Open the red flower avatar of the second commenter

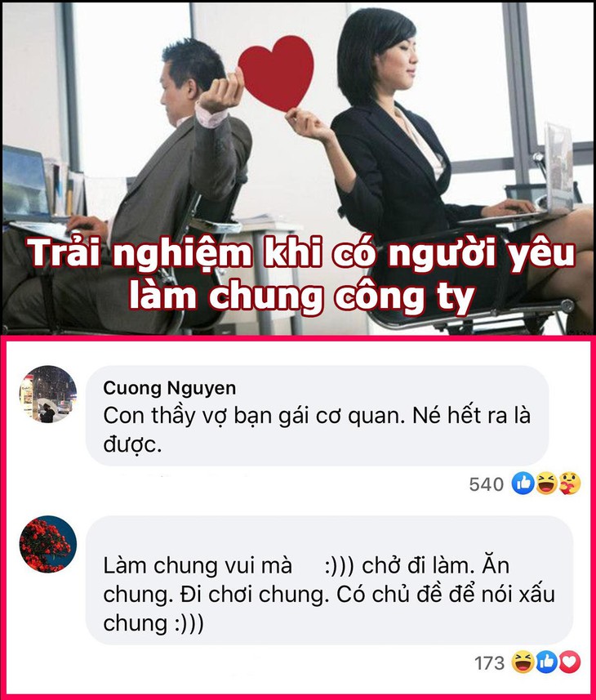pos(47,544)
